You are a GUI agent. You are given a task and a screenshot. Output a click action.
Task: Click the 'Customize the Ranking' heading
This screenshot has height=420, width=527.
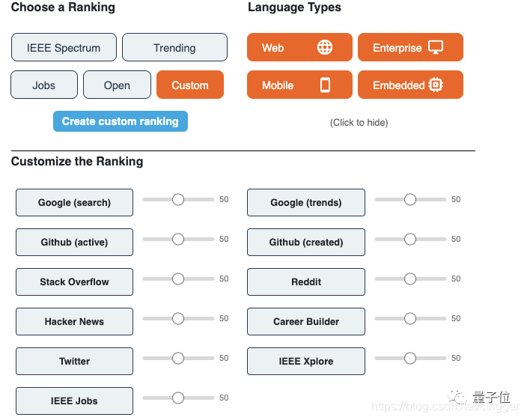[77, 161]
